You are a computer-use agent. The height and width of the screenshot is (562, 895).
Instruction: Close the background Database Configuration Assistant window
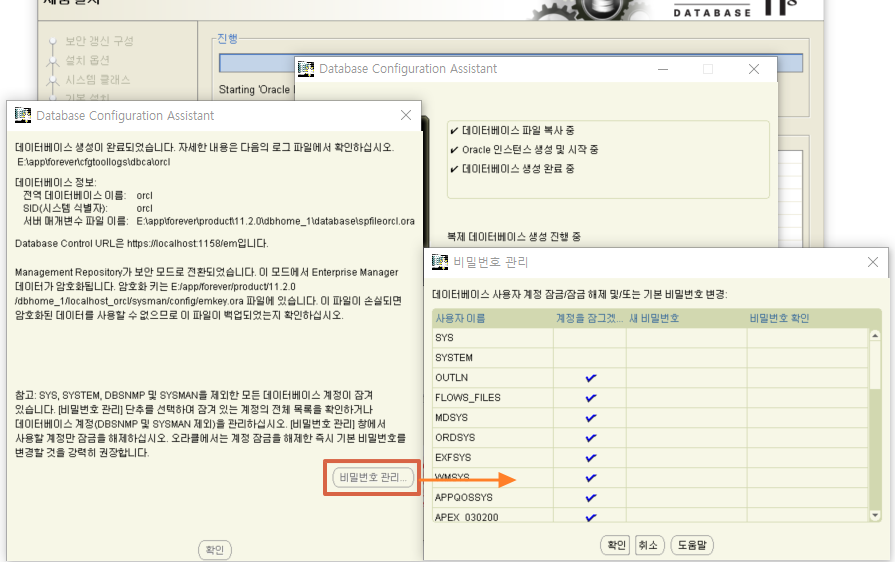point(754,69)
